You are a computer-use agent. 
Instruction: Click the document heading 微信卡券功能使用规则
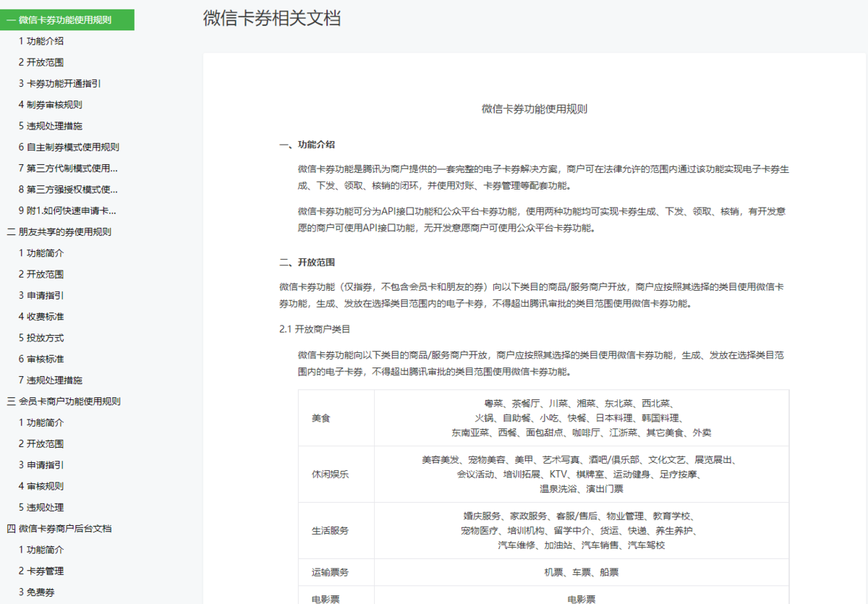pos(535,109)
